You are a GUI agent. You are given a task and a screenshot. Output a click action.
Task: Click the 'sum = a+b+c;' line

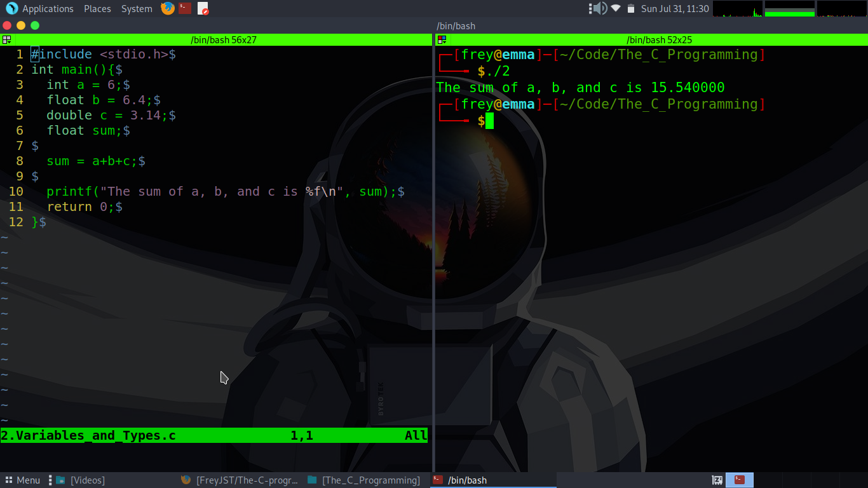click(96, 161)
